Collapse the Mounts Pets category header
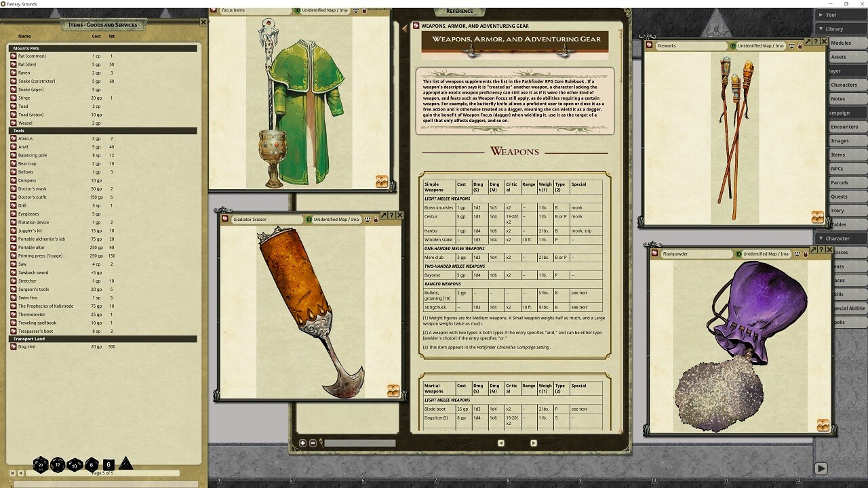The width and height of the screenshot is (868, 488). click(x=102, y=48)
